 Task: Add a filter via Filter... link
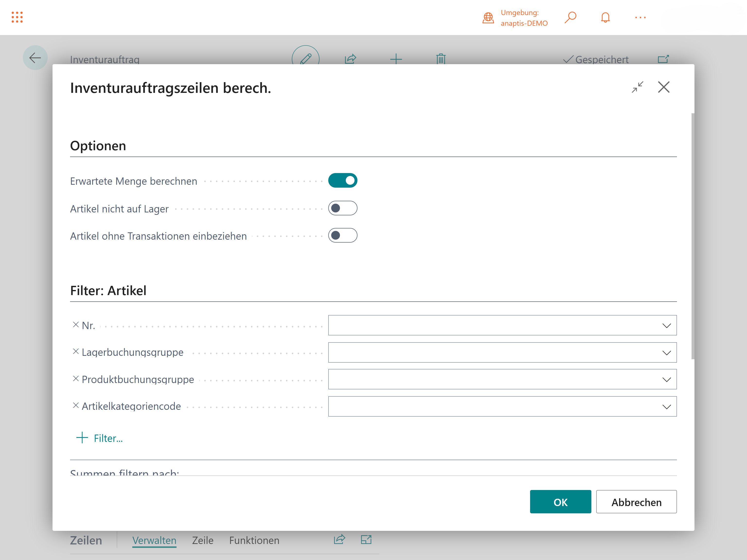tap(108, 438)
